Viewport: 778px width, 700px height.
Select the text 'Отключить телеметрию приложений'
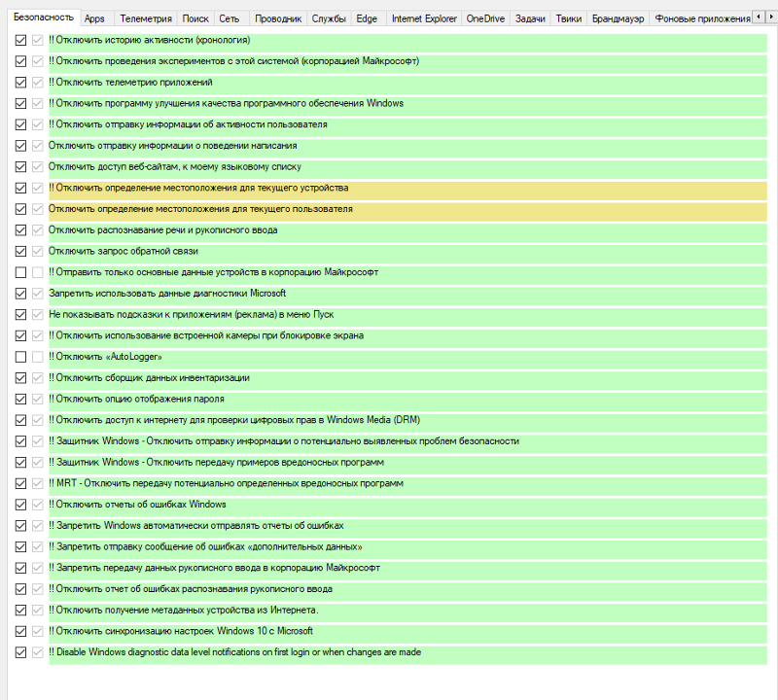pos(134,83)
